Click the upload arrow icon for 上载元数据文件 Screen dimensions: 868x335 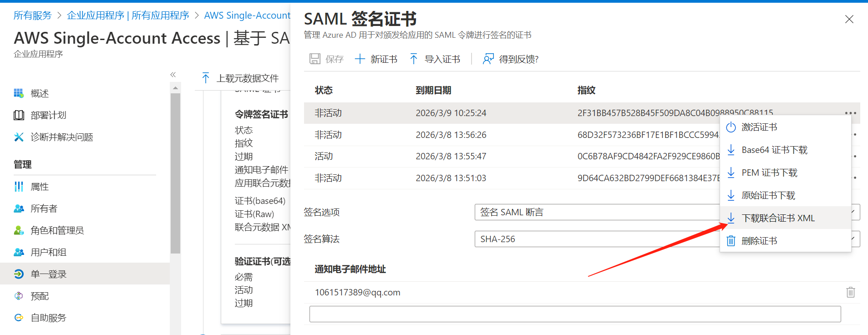(x=206, y=78)
